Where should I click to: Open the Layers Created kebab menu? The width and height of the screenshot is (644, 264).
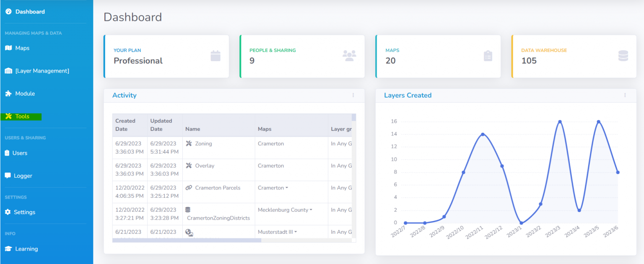625,95
